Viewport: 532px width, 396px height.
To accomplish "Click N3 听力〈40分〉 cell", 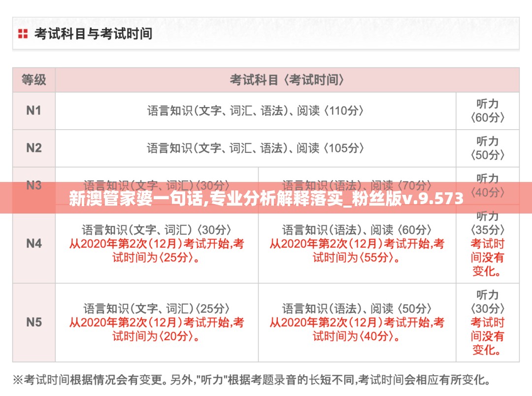I will click(488, 185).
